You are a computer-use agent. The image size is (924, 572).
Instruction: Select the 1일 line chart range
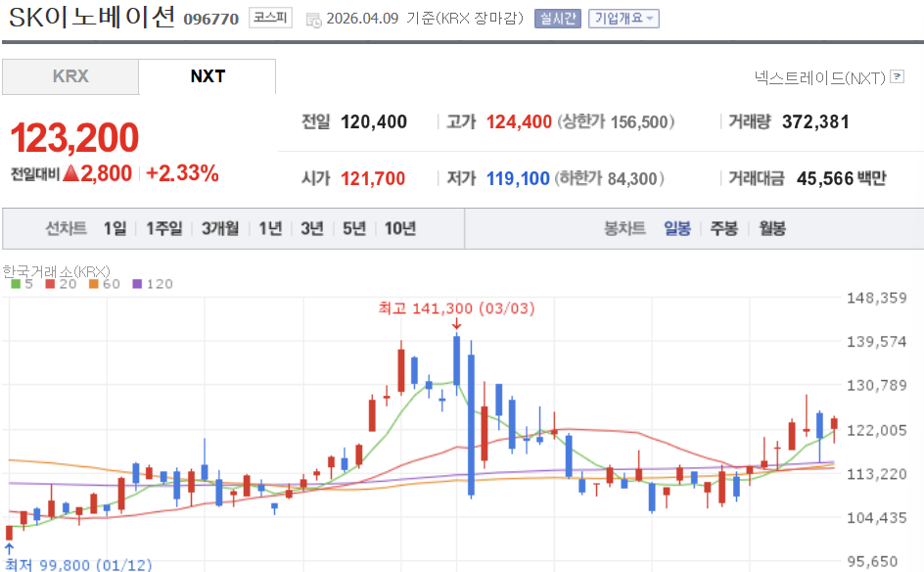point(115,228)
